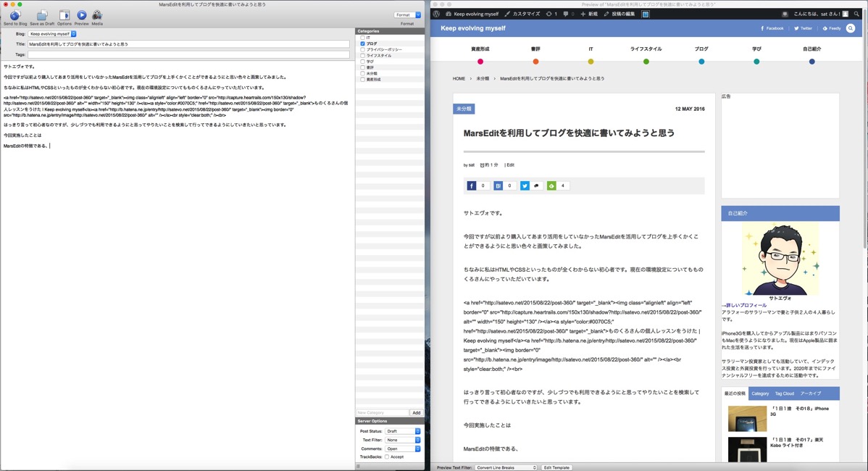Switch to the アーカイブ tab
This screenshot has width=868, height=471.
click(x=811, y=393)
